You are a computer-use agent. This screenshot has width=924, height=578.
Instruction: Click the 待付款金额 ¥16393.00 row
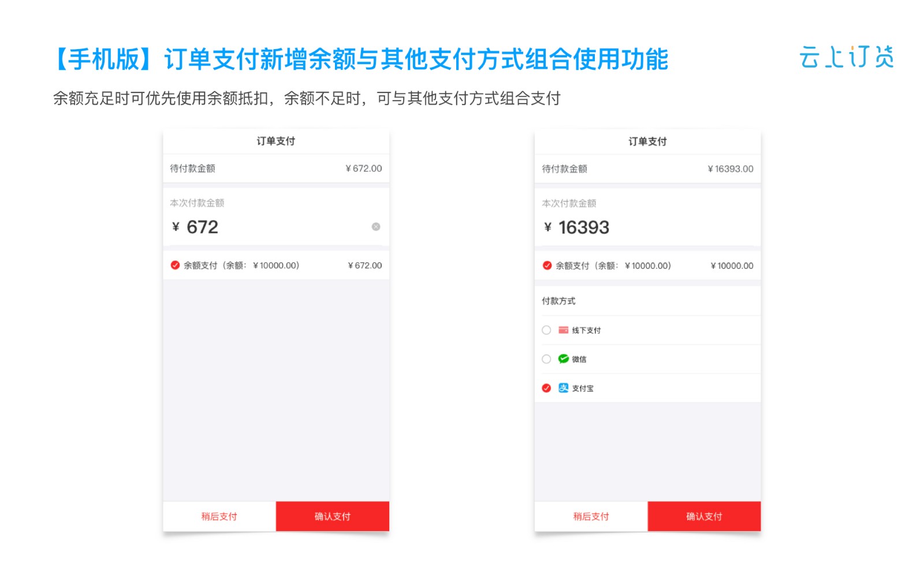pos(648,169)
